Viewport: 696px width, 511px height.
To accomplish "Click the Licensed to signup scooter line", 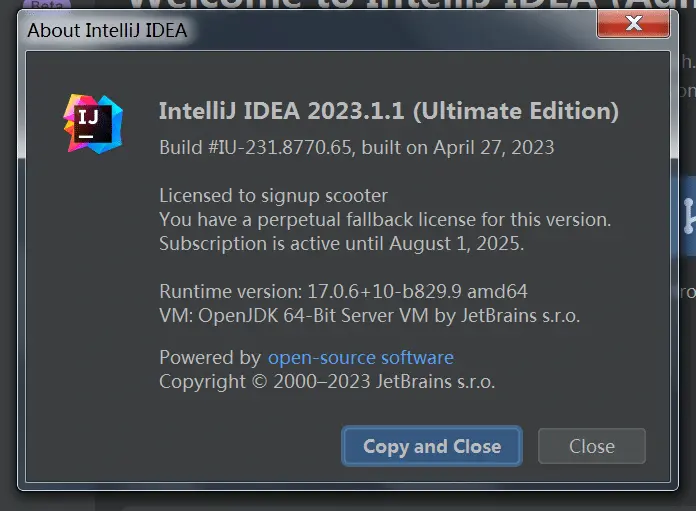I will coord(273,195).
